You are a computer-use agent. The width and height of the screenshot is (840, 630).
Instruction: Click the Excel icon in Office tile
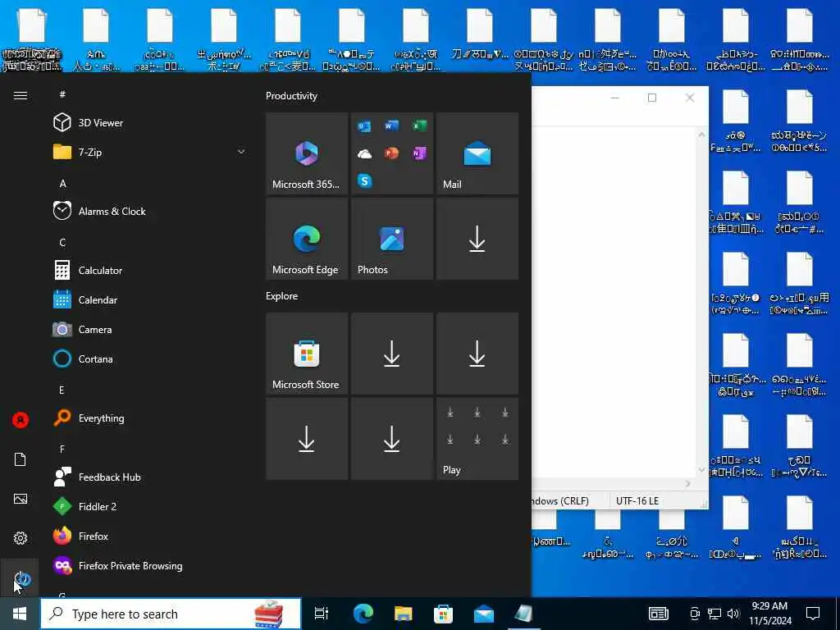tap(419, 126)
